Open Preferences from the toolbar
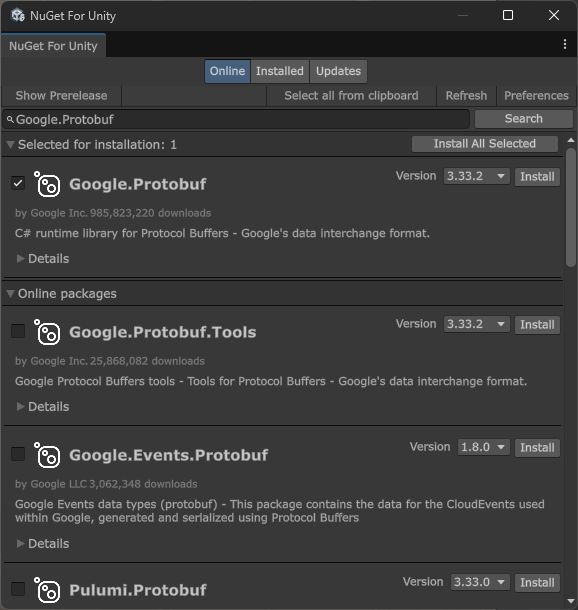This screenshot has width=578, height=610. click(536, 96)
